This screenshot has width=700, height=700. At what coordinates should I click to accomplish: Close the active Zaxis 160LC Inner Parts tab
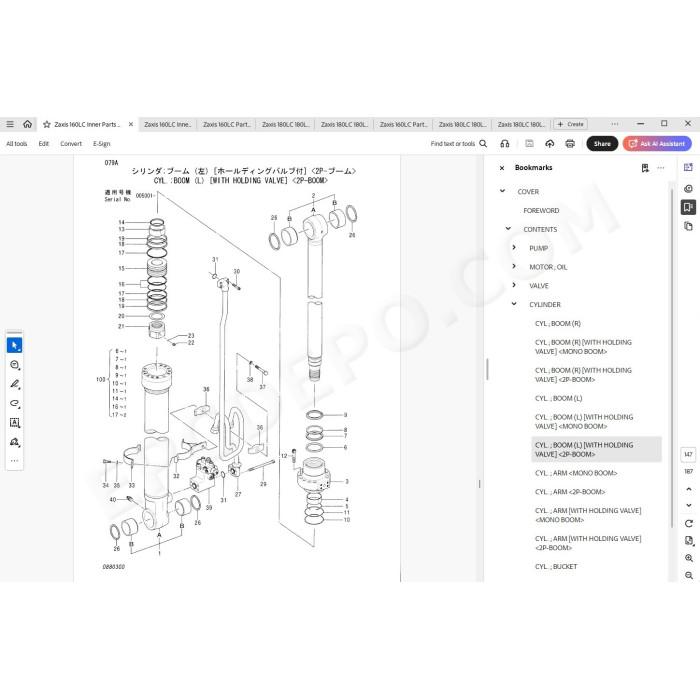(x=131, y=125)
